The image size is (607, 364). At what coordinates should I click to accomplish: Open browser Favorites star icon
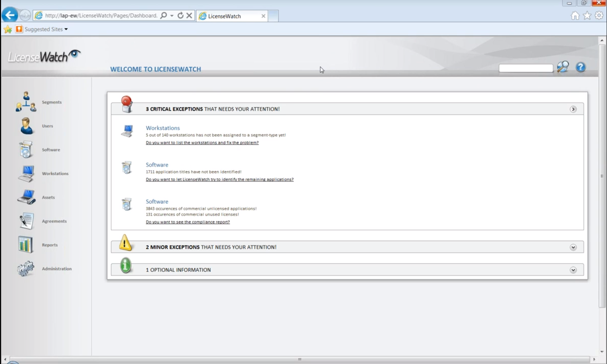point(587,16)
